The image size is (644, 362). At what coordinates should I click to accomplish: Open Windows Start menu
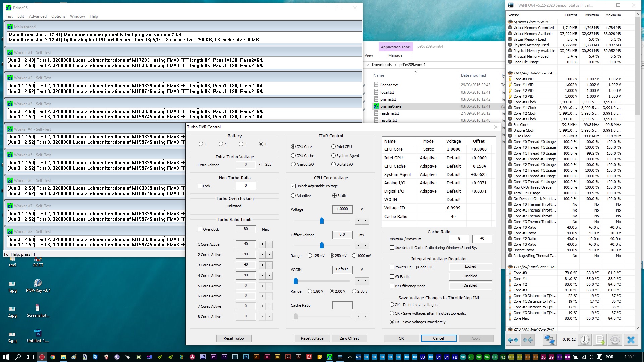(6, 357)
